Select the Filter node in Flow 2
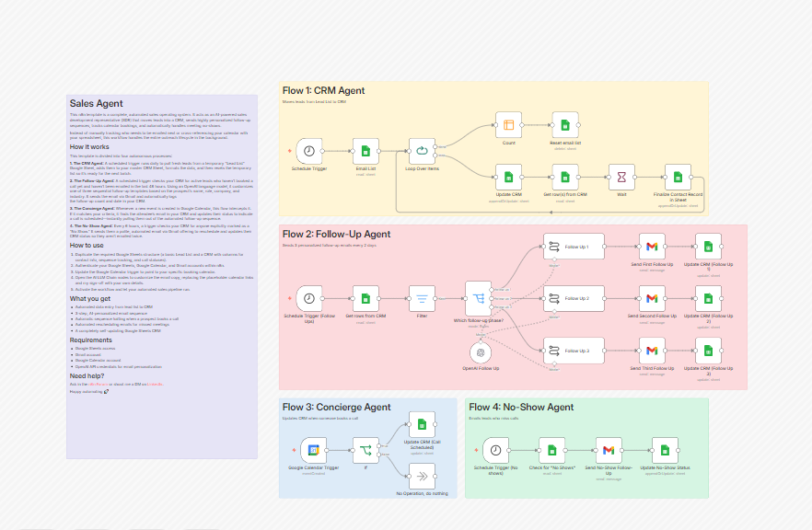Screen dimensions: 812x530 (x=422, y=299)
